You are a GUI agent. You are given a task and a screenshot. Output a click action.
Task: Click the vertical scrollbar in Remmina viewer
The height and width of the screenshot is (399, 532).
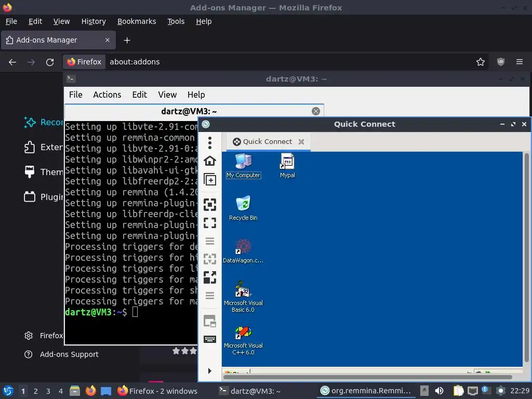(x=527, y=258)
